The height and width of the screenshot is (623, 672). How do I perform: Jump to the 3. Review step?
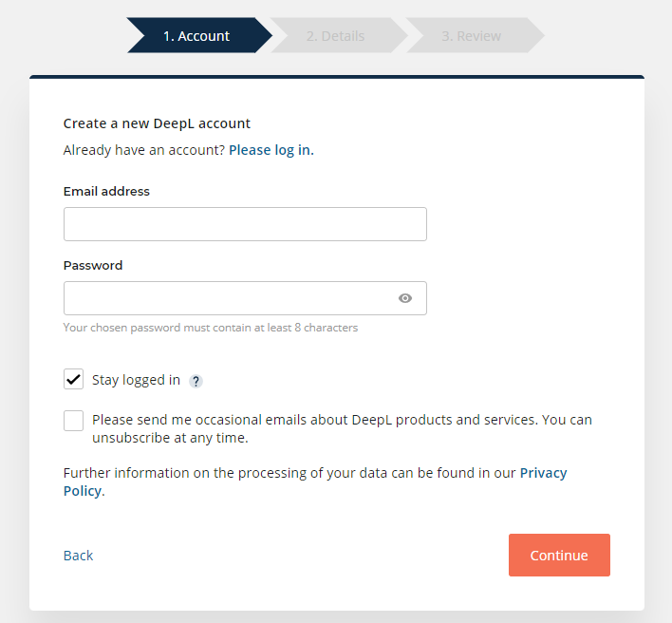point(471,36)
